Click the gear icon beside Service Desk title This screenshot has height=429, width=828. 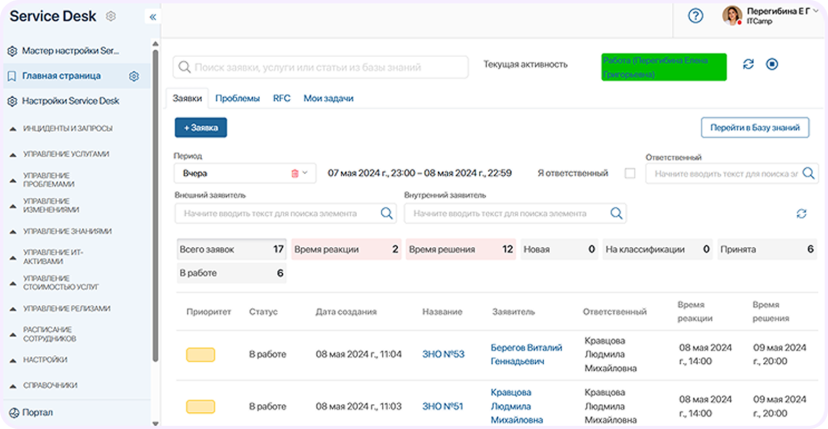(x=110, y=16)
